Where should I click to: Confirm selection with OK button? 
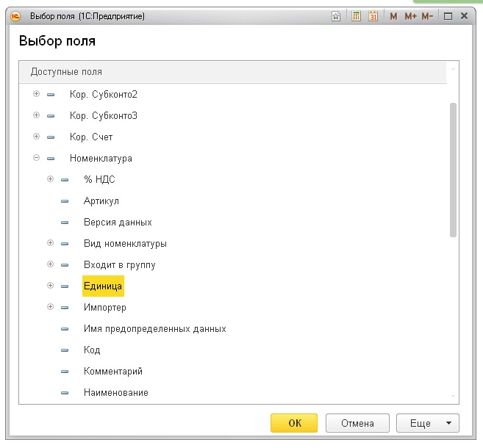(x=294, y=423)
